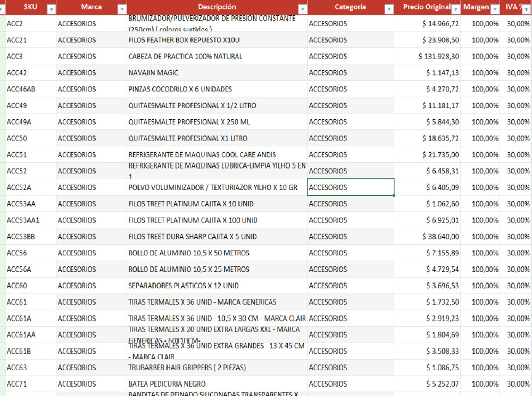Image resolution: width=532 pixels, height=399 pixels.
Task: Select the Marca header cell
Action: [x=92, y=7]
